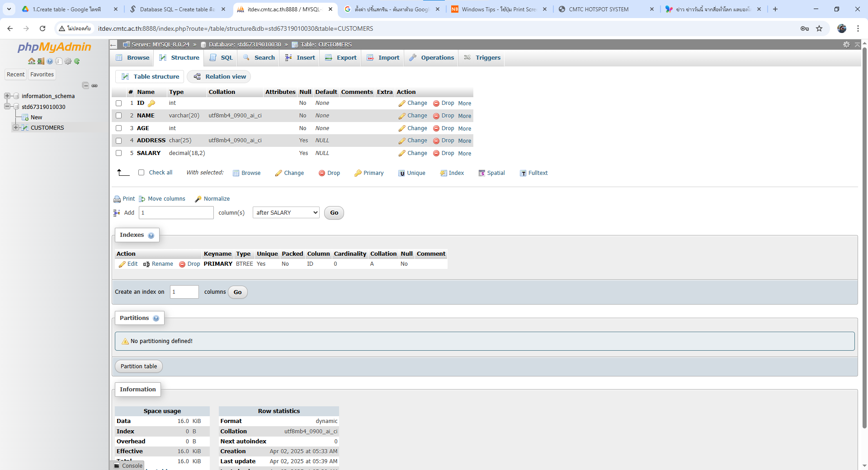This screenshot has height=470, width=868.
Task: Select the SALARY column checkbox
Action: [x=119, y=153]
